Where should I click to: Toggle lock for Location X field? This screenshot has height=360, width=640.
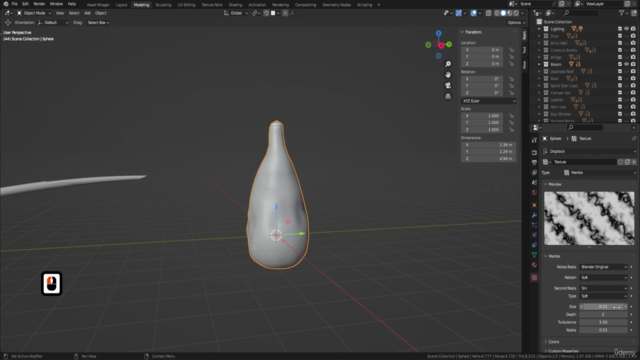click(511, 50)
